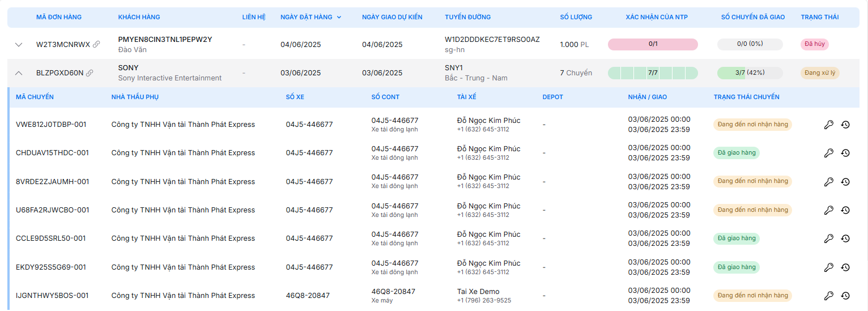Screen dimensions: 868x311
Task: Click key icon for trip CHDUAV15THDC-001
Action: tap(828, 153)
